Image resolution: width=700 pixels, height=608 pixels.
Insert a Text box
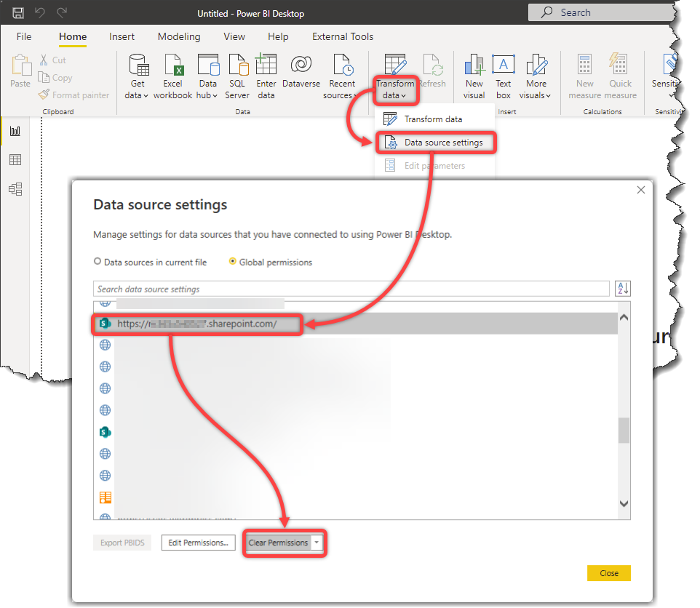click(503, 76)
